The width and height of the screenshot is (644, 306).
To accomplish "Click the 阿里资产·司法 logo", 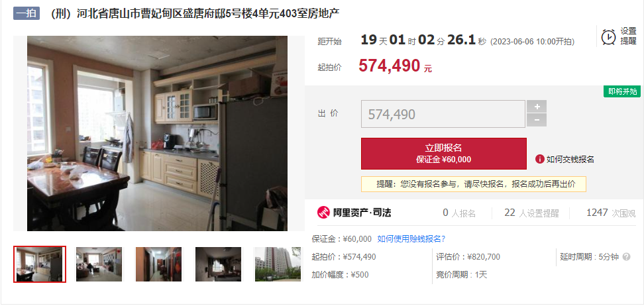I will pyautogui.click(x=354, y=213).
